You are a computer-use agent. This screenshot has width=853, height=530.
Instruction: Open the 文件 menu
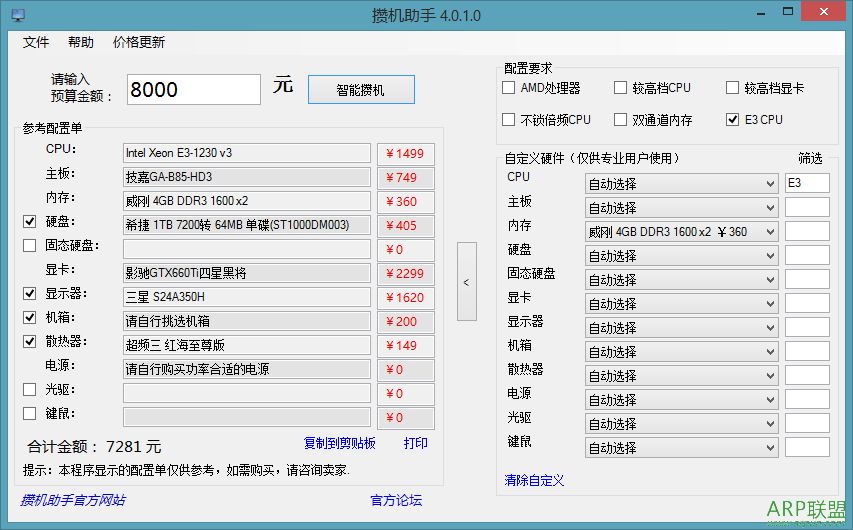[x=36, y=43]
